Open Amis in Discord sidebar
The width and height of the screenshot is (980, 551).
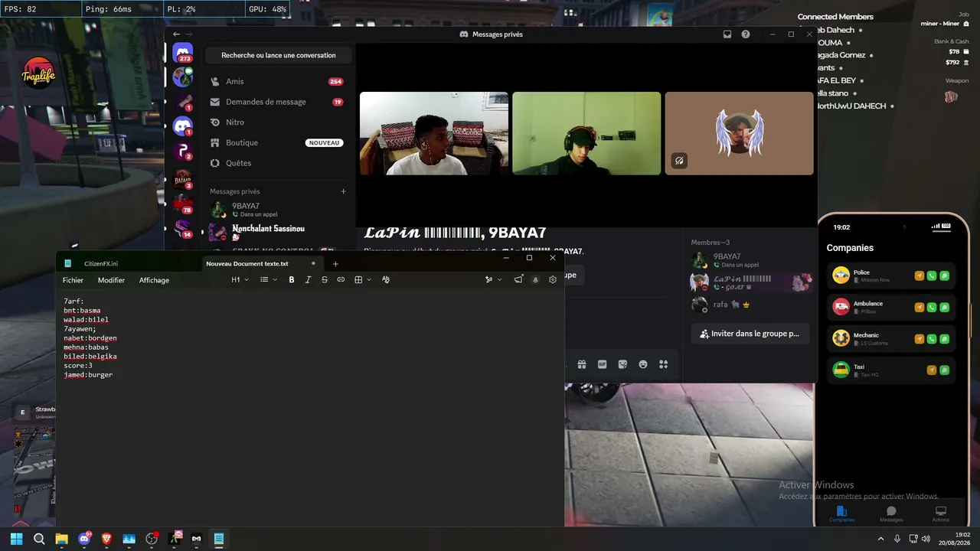(277, 81)
